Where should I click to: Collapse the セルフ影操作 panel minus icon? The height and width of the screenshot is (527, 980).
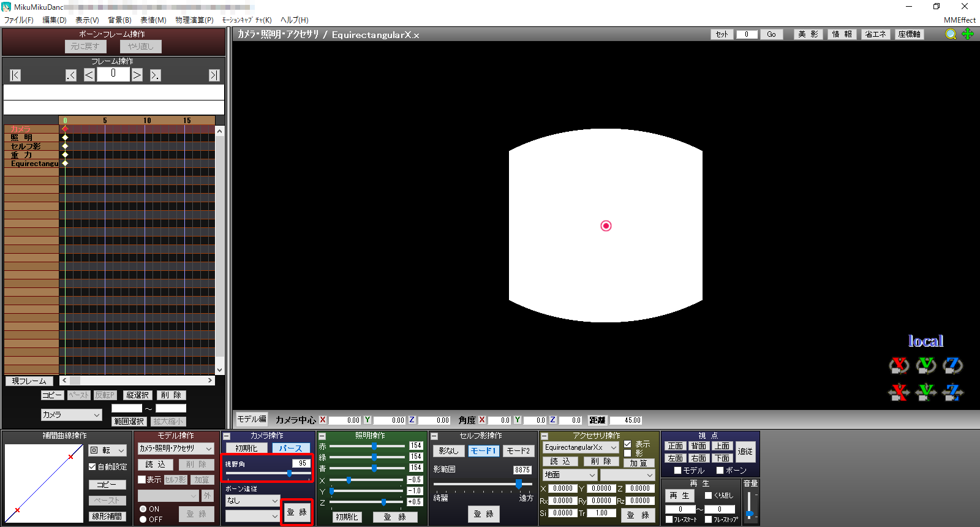tap(434, 436)
